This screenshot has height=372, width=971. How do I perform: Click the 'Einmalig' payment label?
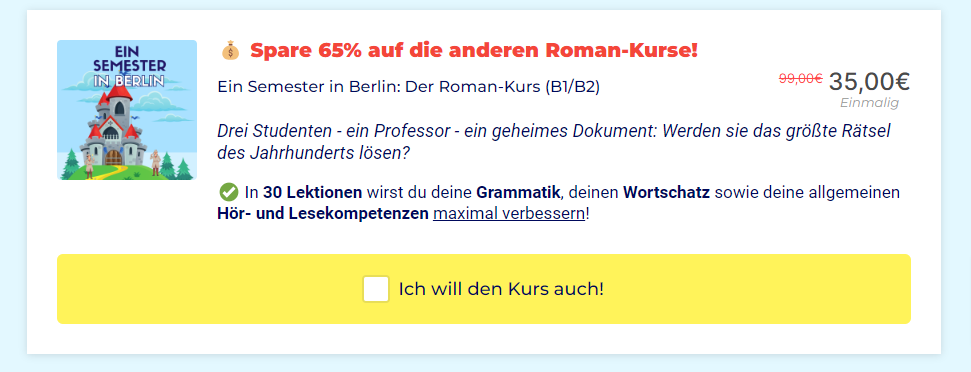tap(869, 103)
